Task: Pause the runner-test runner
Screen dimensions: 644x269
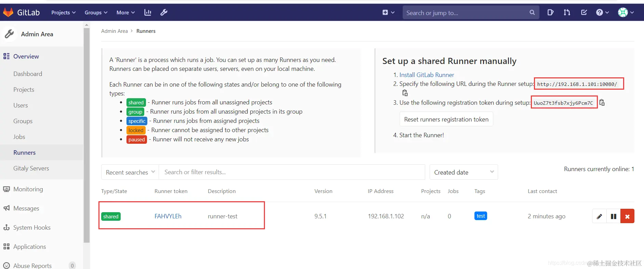Action: point(614,216)
